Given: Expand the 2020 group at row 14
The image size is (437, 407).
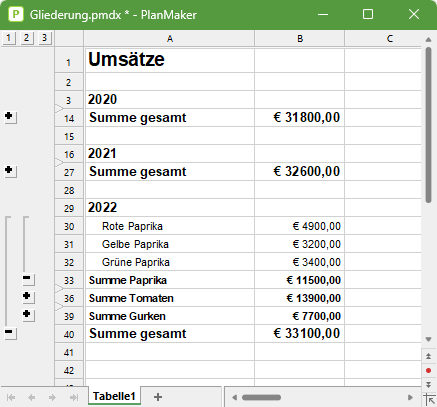Looking at the screenshot, I should point(10,117).
